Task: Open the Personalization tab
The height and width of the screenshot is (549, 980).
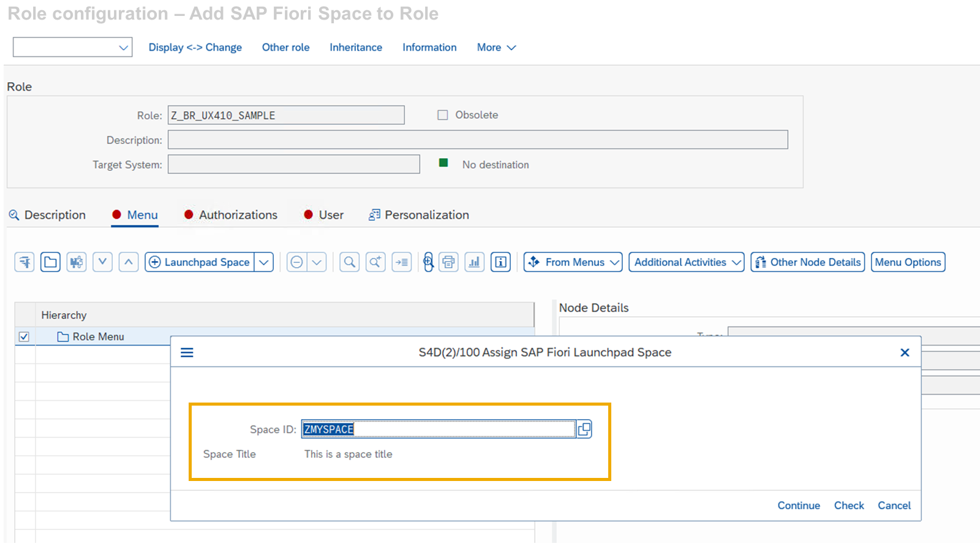Action: 419,215
